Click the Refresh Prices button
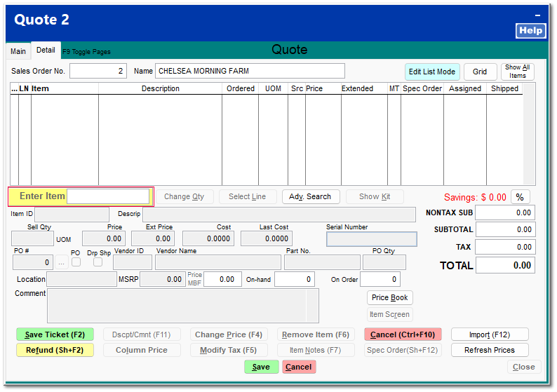Image resolution: width=557 pixels, height=392 pixels. point(489,350)
